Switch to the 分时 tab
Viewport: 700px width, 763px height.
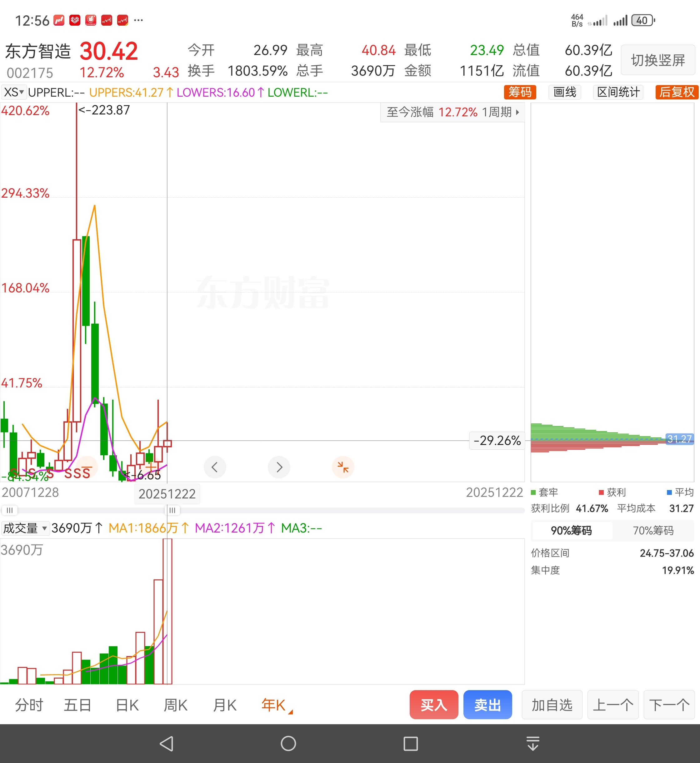[x=29, y=705]
